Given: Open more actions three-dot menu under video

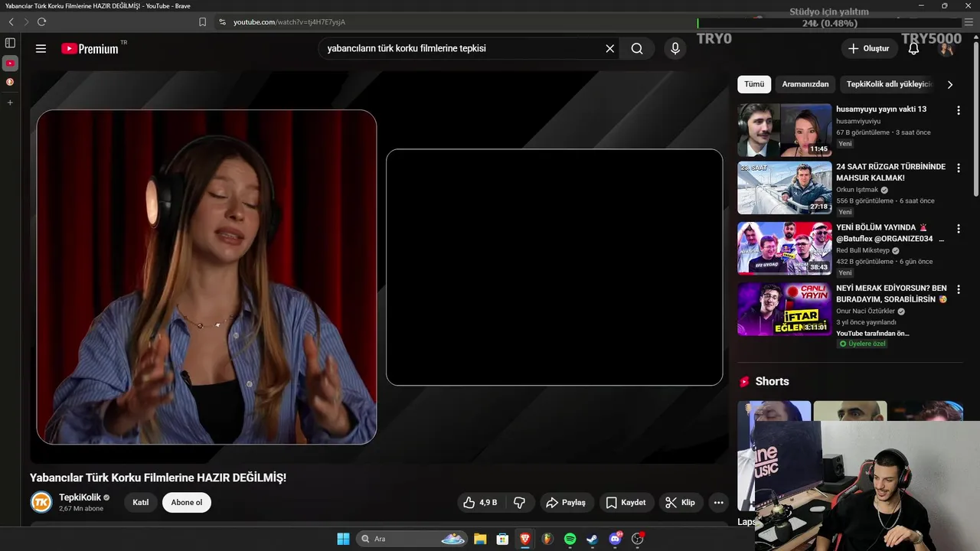Looking at the screenshot, I should click(x=718, y=503).
